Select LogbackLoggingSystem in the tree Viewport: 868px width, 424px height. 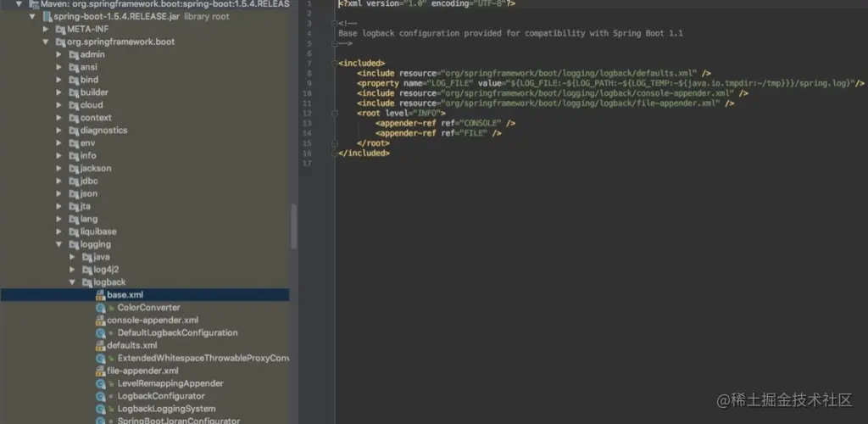pyautogui.click(x=167, y=409)
